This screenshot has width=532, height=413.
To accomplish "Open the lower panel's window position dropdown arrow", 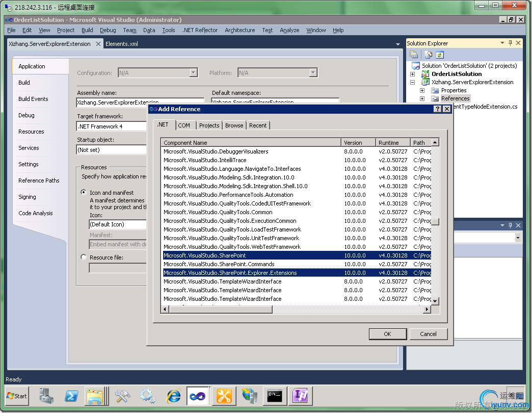I will [x=502, y=225].
